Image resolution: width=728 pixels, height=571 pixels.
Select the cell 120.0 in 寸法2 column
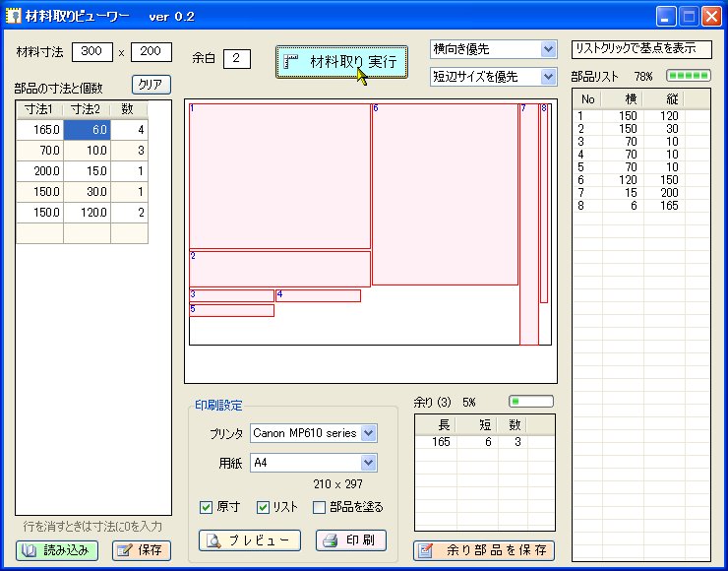87,213
